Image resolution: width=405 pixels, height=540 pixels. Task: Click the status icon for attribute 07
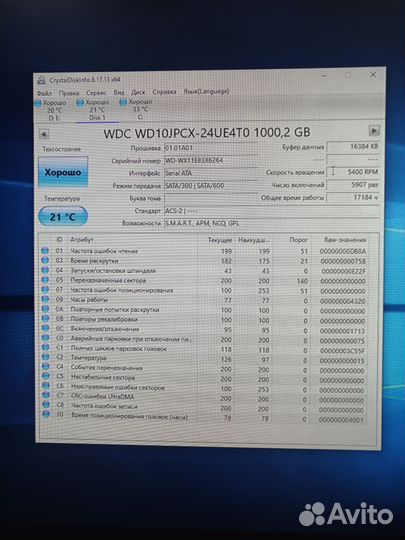pos(45,290)
